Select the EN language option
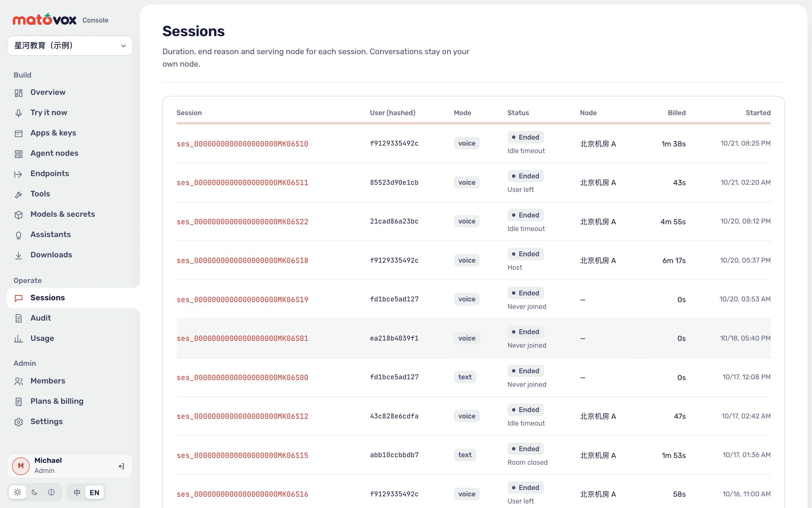Screen dimensions: 812x508 point(94,492)
